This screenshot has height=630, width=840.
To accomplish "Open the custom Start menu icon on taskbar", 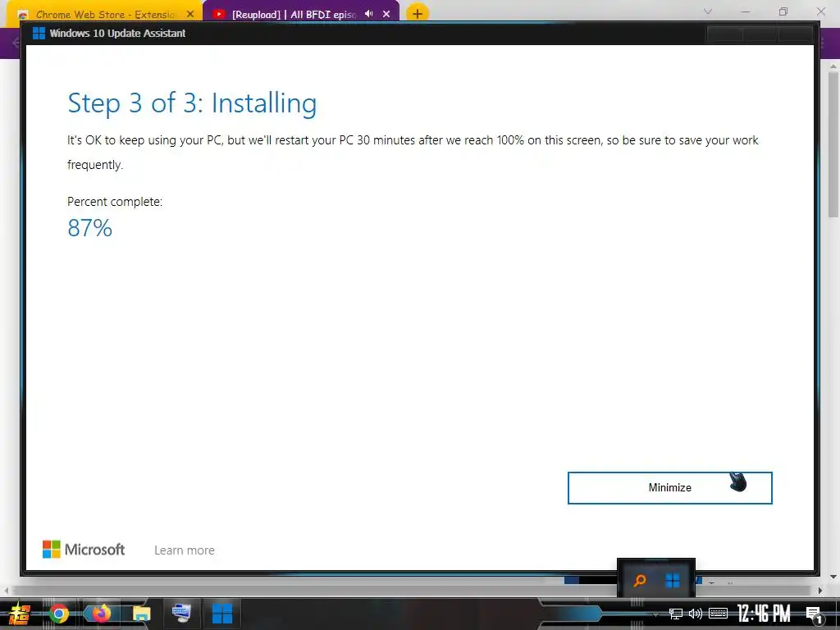I will coord(18,614).
